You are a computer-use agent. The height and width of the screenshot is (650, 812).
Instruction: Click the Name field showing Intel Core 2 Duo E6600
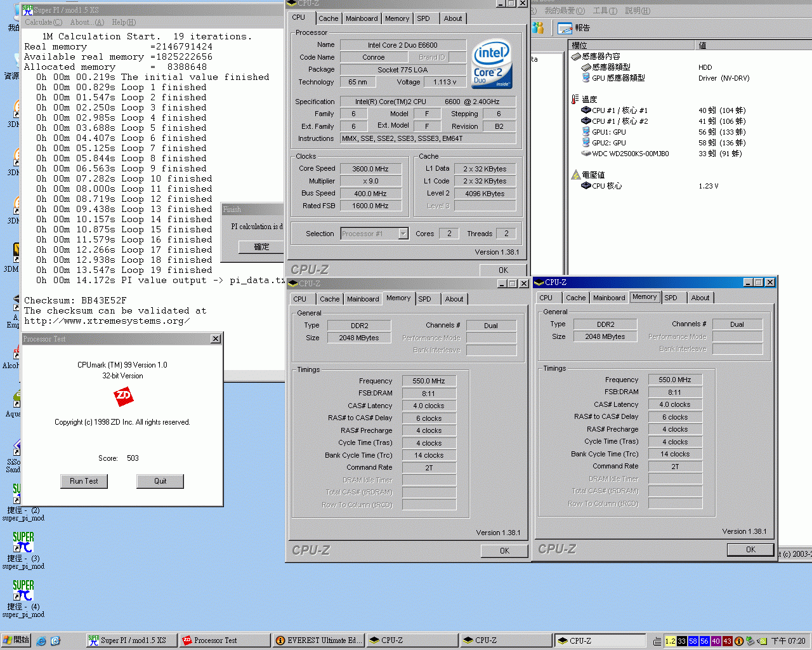[x=403, y=45]
